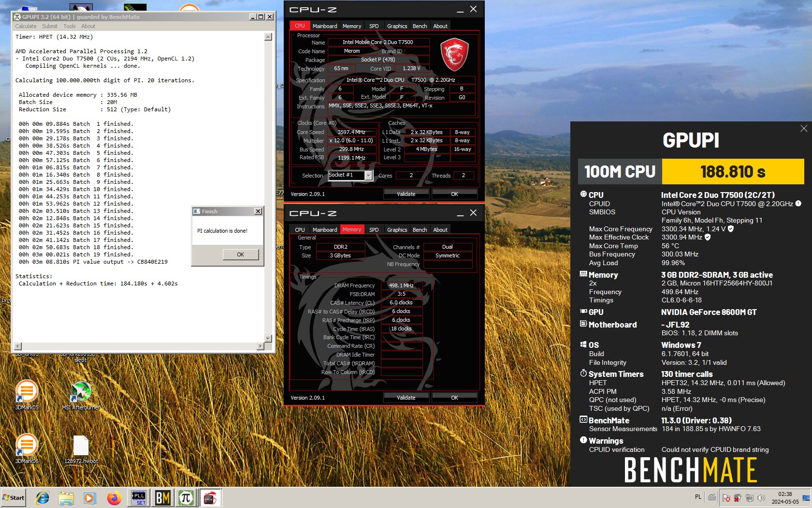This screenshot has height=508, width=812.
Task: Click the Action Center flag tray icon
Action: (726, 497)
